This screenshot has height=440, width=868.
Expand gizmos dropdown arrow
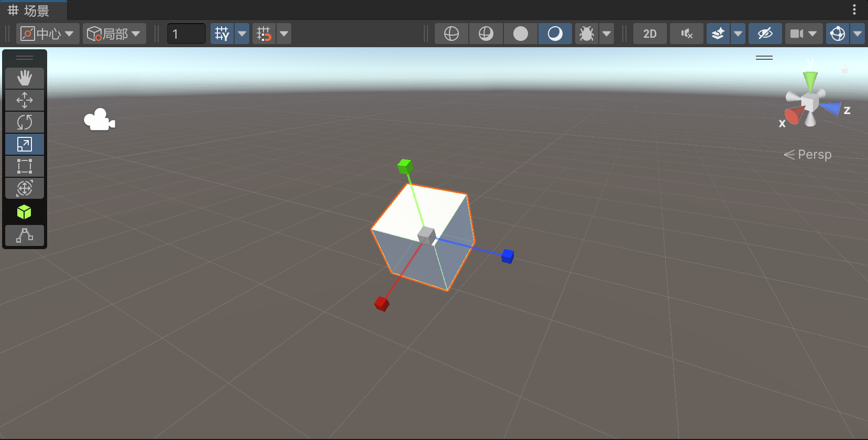click(x=858, y=34)
